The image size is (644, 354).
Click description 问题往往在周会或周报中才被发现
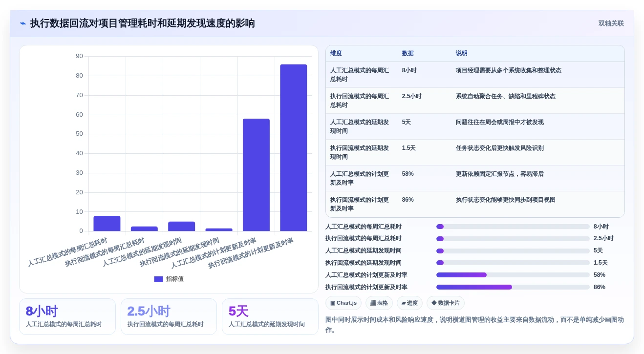pyautogui.click(x=500, y=122)
